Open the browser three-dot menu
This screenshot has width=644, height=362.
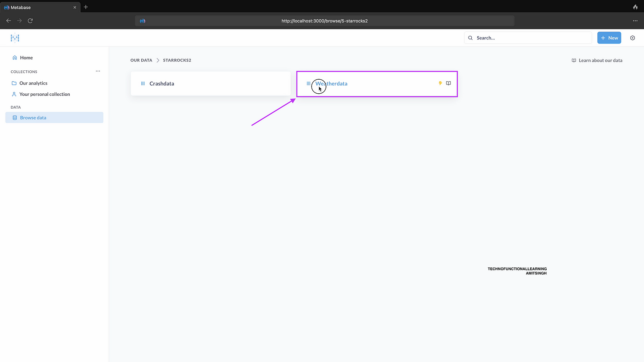coord(635,21)
